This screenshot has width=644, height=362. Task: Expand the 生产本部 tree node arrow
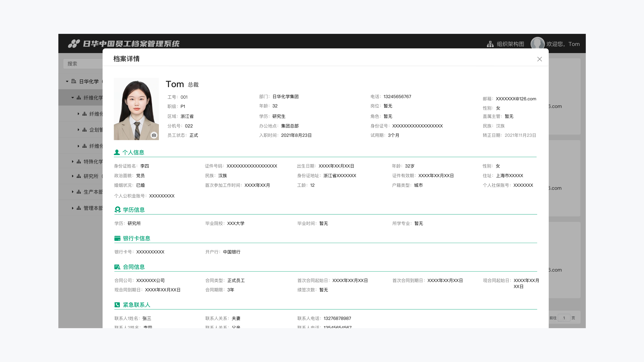(x=73, y=192)
